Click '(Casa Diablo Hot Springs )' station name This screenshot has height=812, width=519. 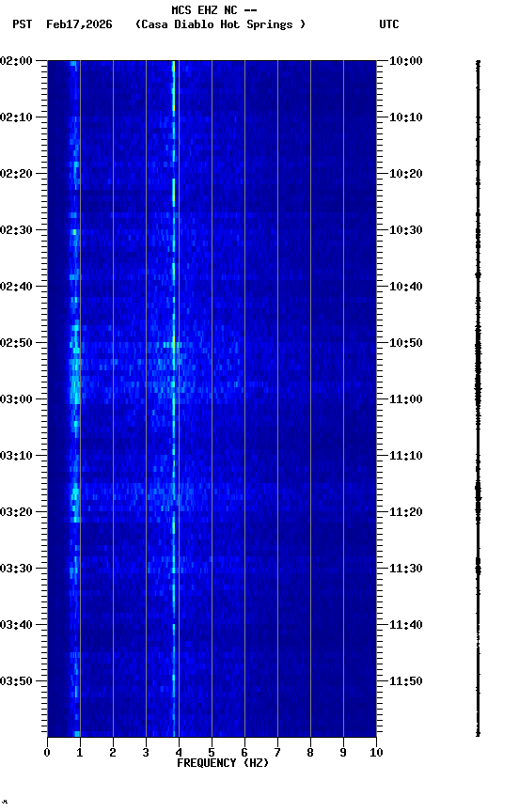click(x=220, y=24)
